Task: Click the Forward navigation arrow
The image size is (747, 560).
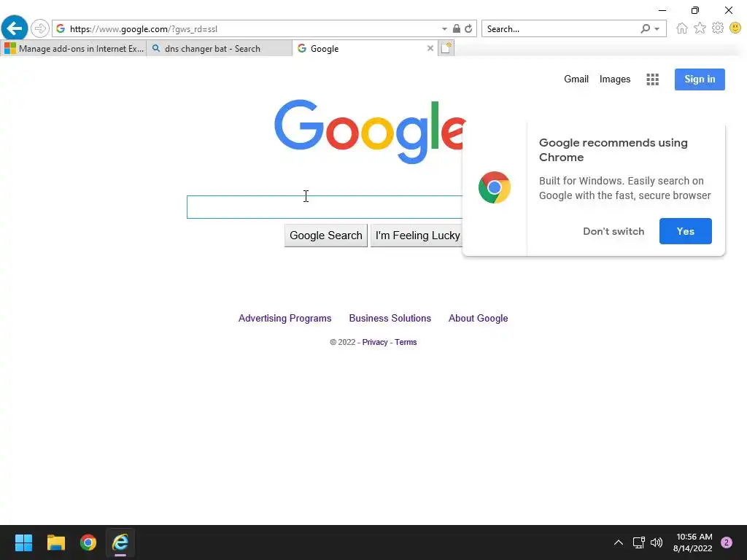Action: point(40,28)
